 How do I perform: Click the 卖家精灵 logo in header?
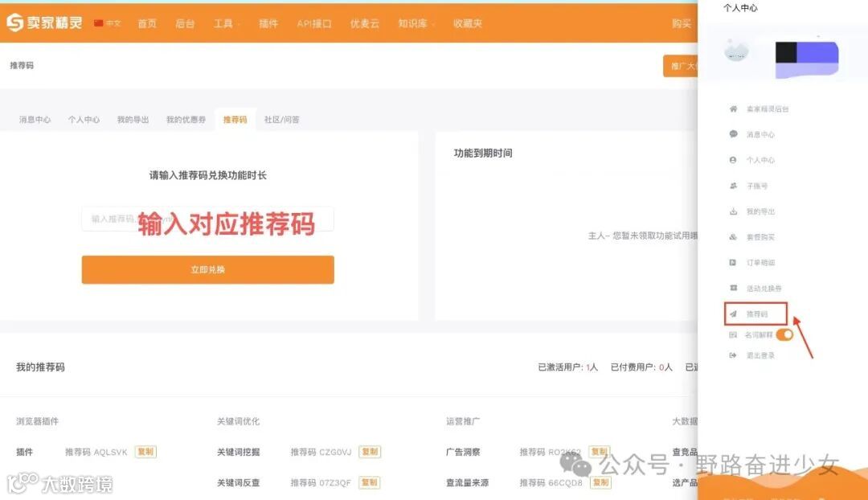[x=44, y=23]
